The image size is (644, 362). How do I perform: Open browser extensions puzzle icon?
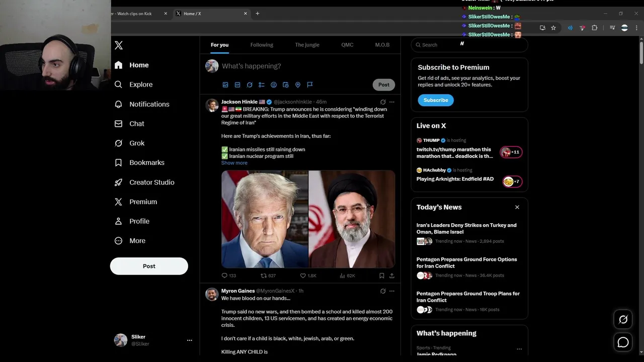pyautogui.click(x=595, y=28)
